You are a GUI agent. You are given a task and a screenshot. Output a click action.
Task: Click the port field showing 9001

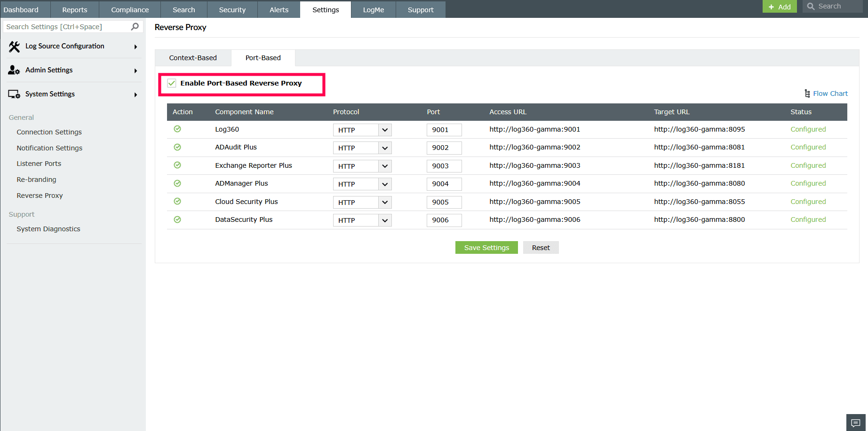(444, 130)
